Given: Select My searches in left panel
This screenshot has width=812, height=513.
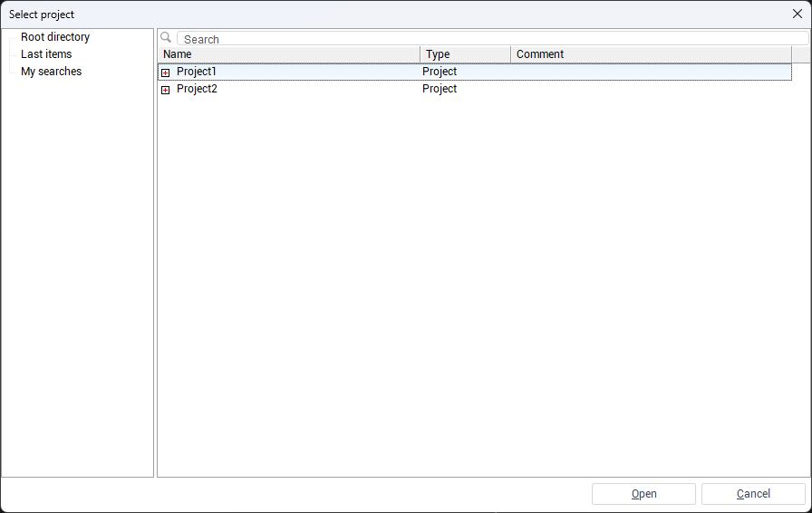Looking at the screenshot, I should pyautogui.click(x=51, y=72).
